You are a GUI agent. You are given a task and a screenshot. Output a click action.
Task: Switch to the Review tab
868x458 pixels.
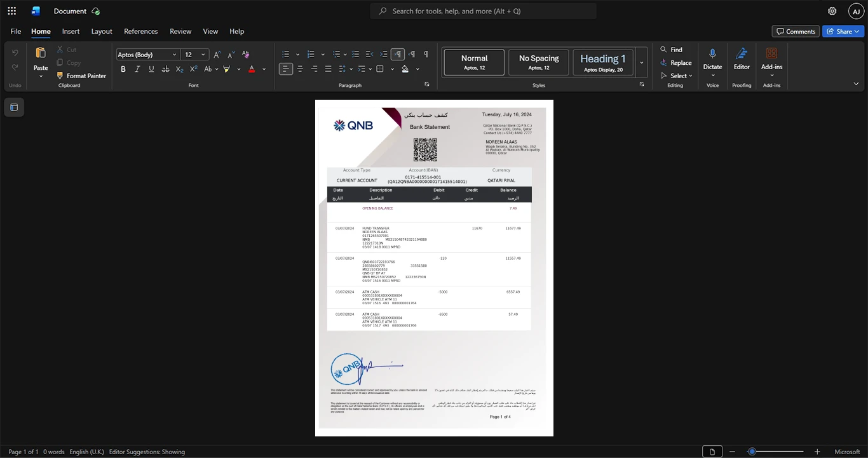[x=180, y=31]
